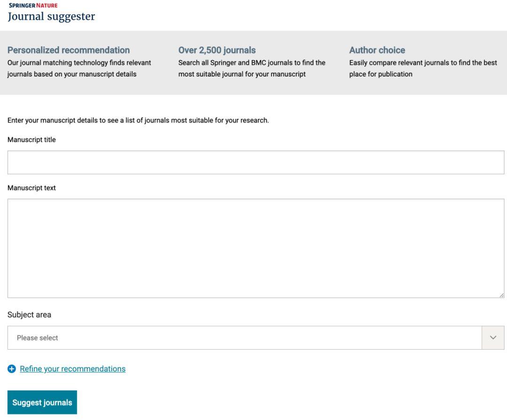507x420 pixels.
Task: Click the journal matching technology description
Action: tap(79, 68)
